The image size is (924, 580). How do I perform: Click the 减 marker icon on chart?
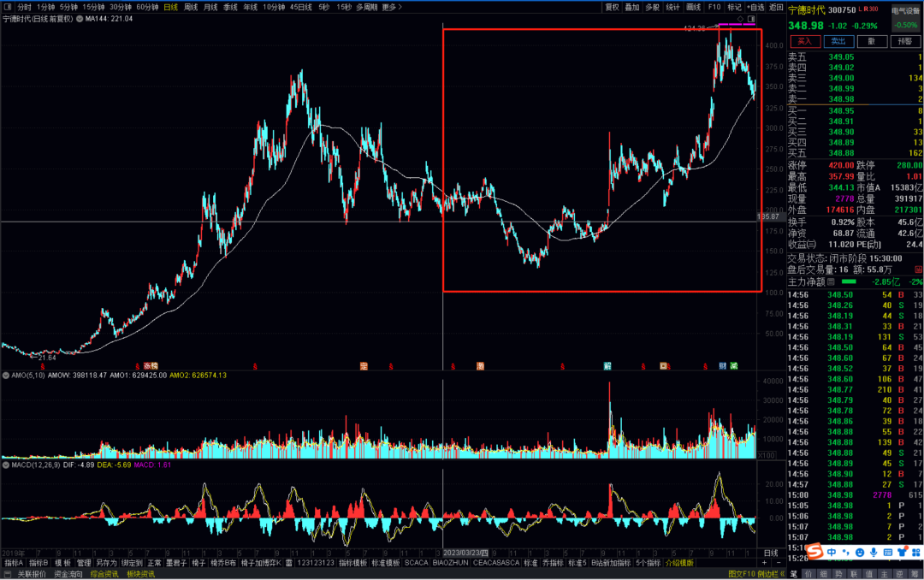click(734, 365)
